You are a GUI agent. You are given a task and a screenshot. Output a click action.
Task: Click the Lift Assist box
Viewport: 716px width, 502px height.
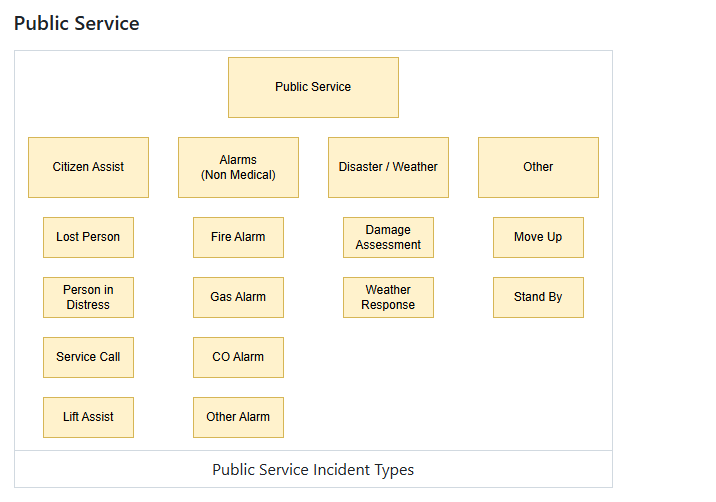[x=88, y=417]
